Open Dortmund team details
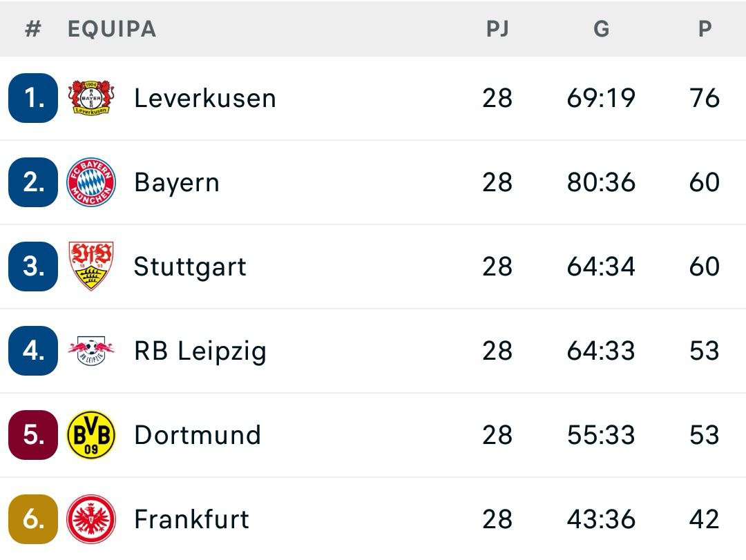 click(198, 435)
